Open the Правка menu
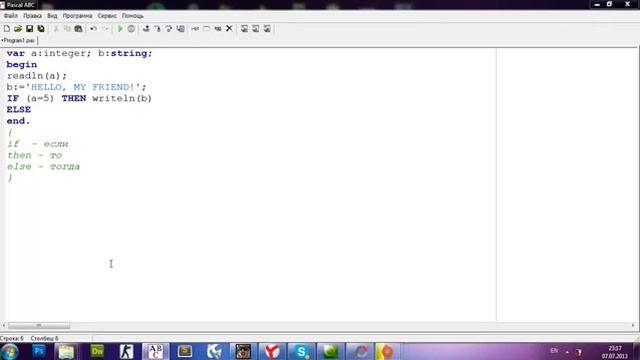The height and width of the screenshot is (360, 640). (x=32, y=16)
